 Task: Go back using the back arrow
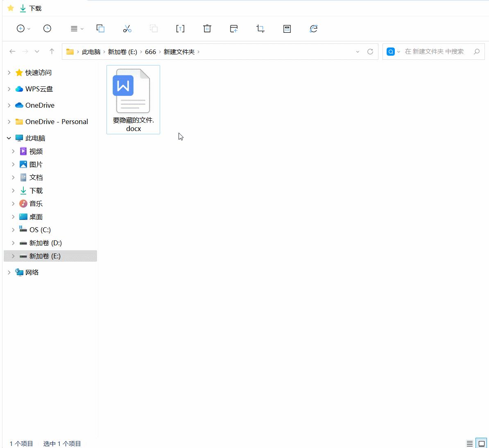12,51
